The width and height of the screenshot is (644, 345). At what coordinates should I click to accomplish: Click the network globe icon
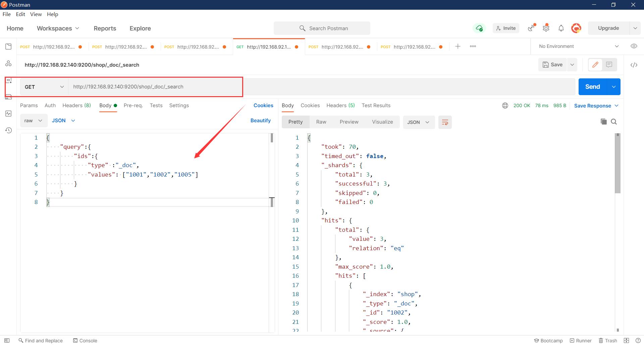click(x=505, y=106)
